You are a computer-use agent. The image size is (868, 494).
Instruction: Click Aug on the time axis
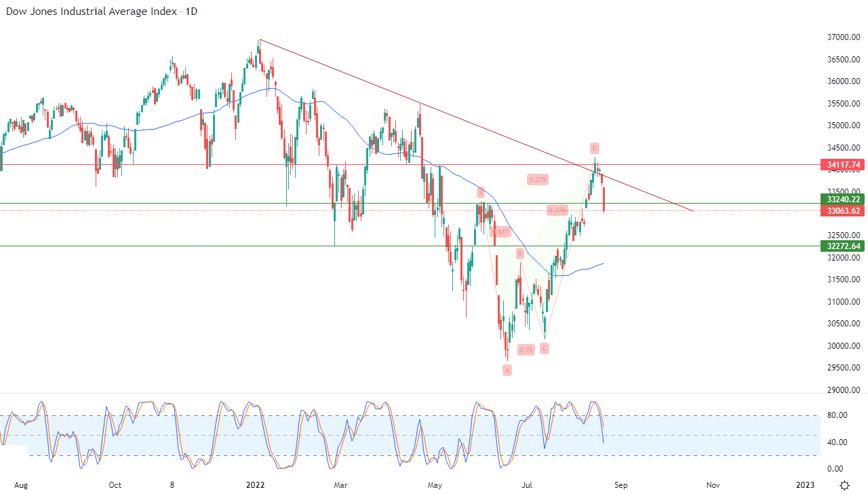22,485
